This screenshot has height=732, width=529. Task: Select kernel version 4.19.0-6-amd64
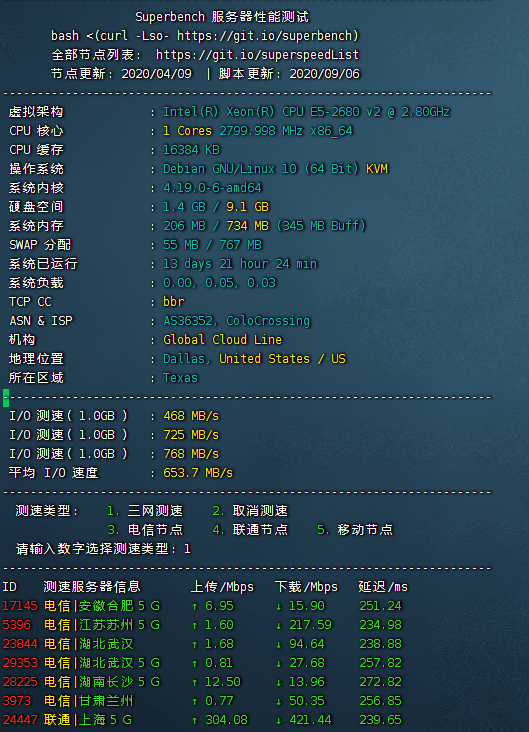click(x=212, y=188)
